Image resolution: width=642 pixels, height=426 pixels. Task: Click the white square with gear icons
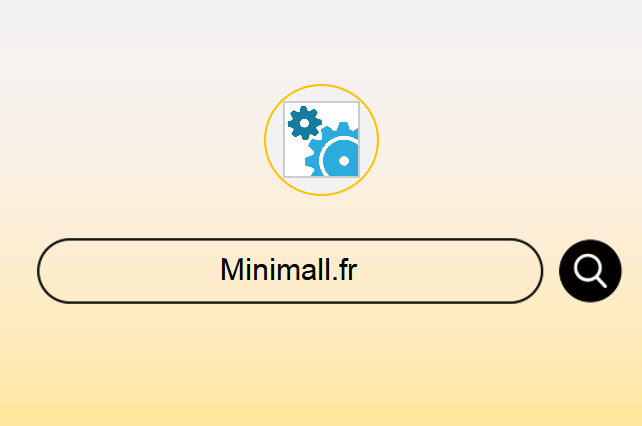point(321,139)
